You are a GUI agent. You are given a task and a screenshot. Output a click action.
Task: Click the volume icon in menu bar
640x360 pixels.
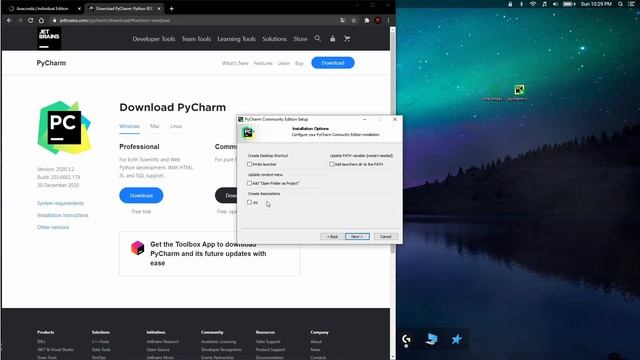click(x=555, y=4)
